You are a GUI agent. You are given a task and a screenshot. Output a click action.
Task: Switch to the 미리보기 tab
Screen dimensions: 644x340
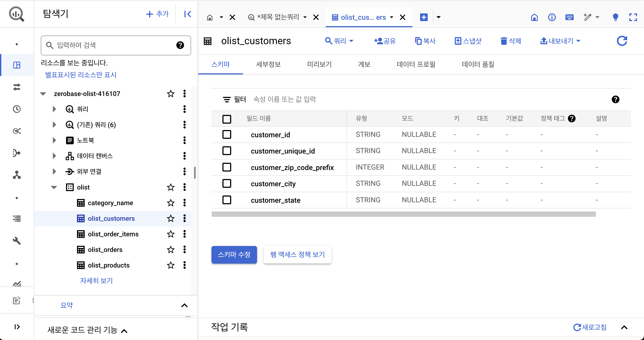[x=319, y=64]
